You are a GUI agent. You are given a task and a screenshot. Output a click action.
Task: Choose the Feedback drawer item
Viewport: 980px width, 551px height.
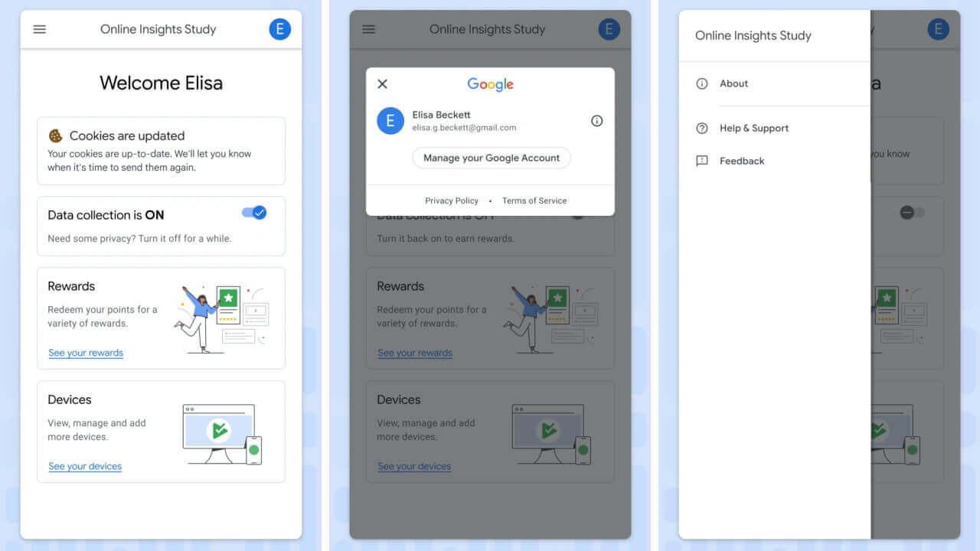click(x=741, y=161)
